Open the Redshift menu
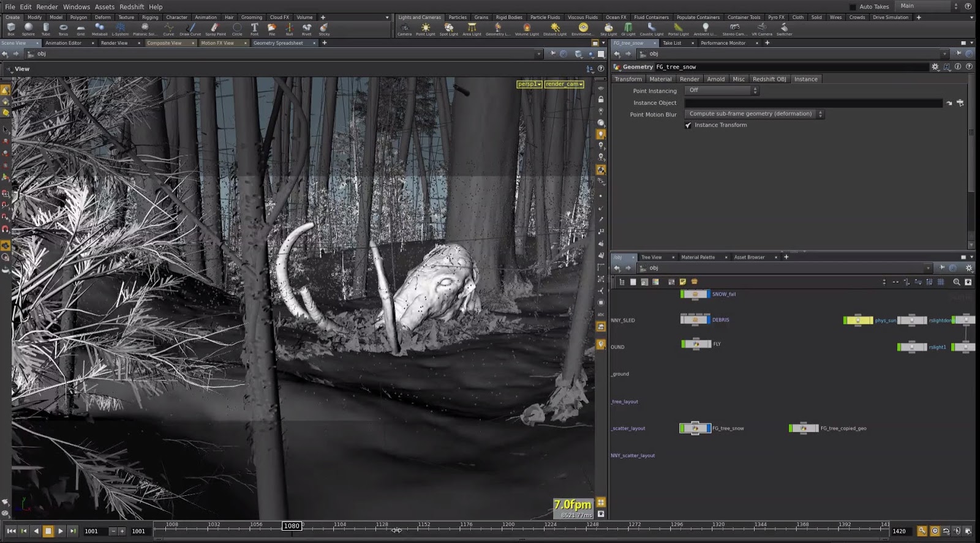Screen dimensions: 980x543 coord(132,7)
